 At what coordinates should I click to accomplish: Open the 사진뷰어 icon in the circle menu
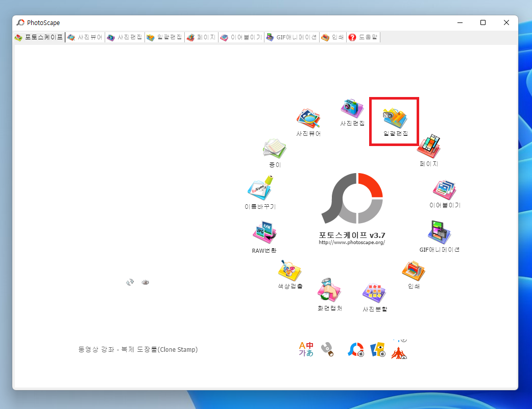coord(308,118)
